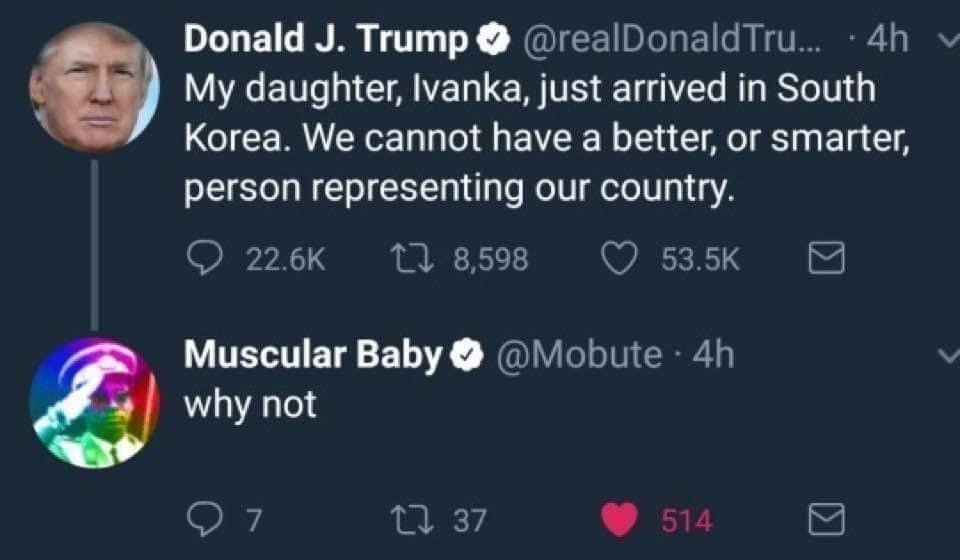Open Muscular Baby's rainbow avatar
Image resolution: width=960 pixels, height=560 pixels.
93,402
